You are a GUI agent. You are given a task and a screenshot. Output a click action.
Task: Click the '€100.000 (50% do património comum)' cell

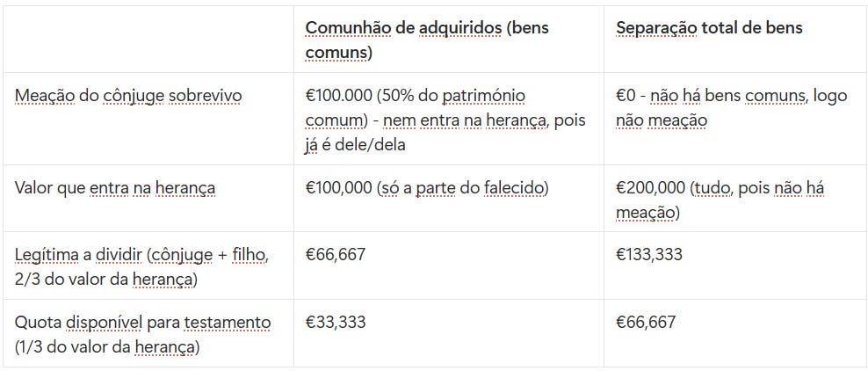click(x=445, y=120)
